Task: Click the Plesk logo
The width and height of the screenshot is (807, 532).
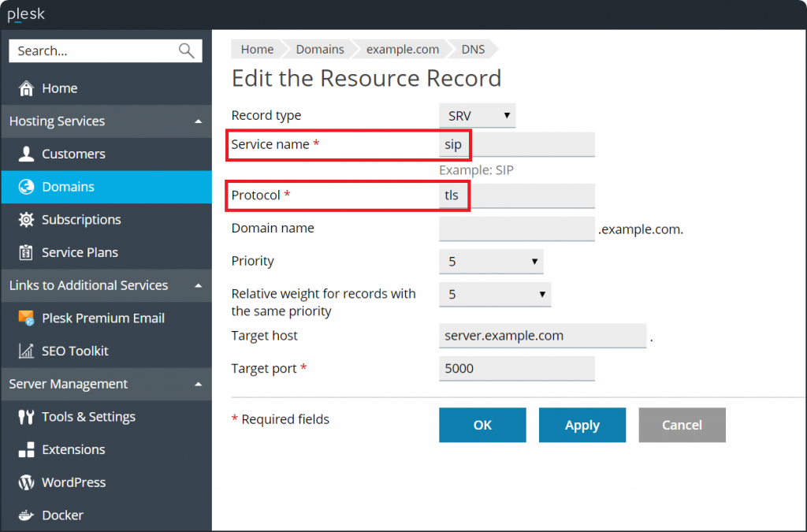Action: click(x=26, y=14)
